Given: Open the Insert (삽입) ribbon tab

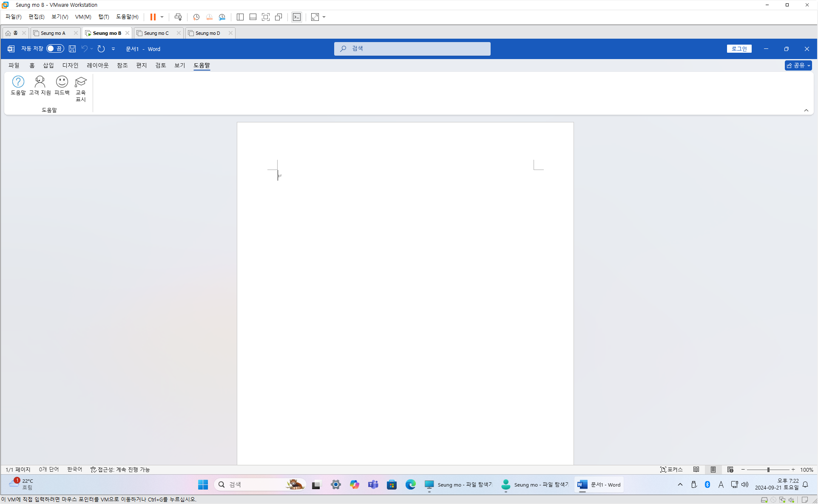Looking at the screenshot, I should coord(48,65).
